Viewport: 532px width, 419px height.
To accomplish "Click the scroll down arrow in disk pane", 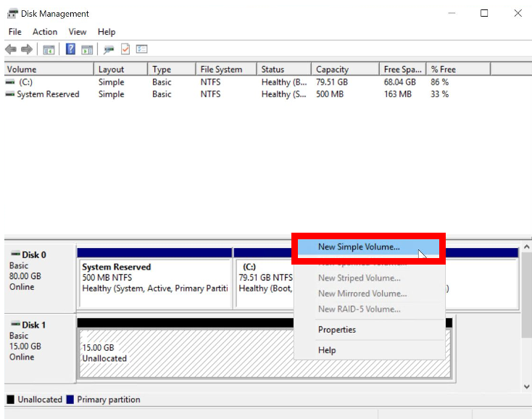I will tap(526, 387).
